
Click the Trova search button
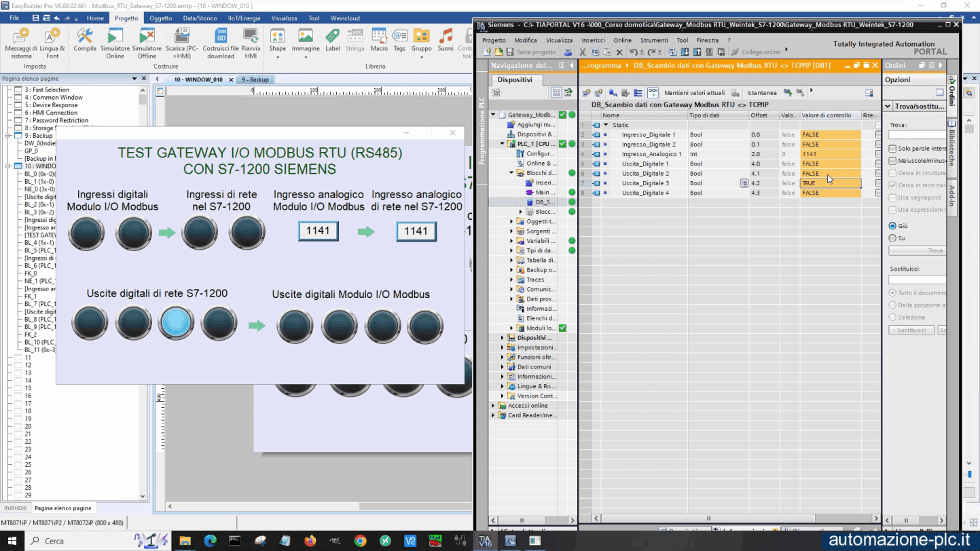coord(918,250)
